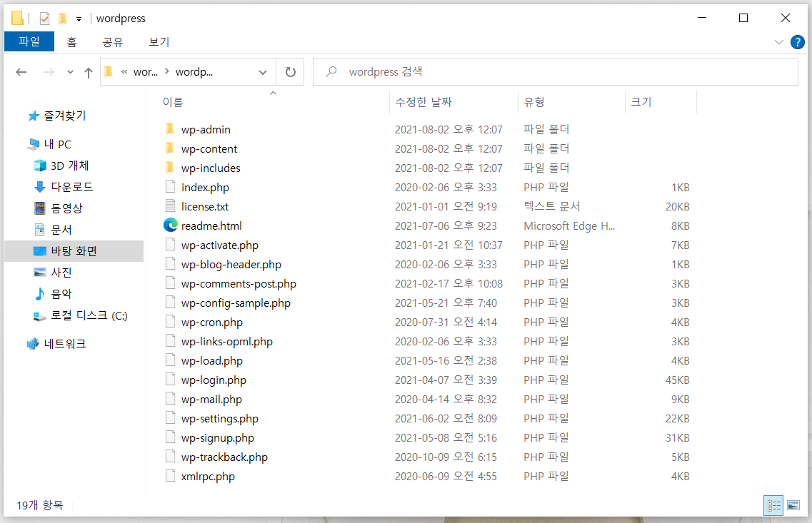Image resolution: width=812 pixels, height=523 pixels.
Task: Click the forward arrow navigation button
Action: point(49,72)
